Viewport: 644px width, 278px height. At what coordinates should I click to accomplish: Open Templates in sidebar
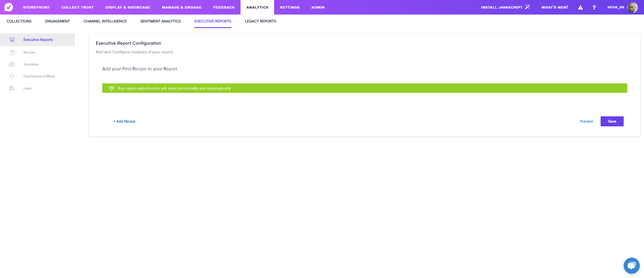[x=31, y=64]
